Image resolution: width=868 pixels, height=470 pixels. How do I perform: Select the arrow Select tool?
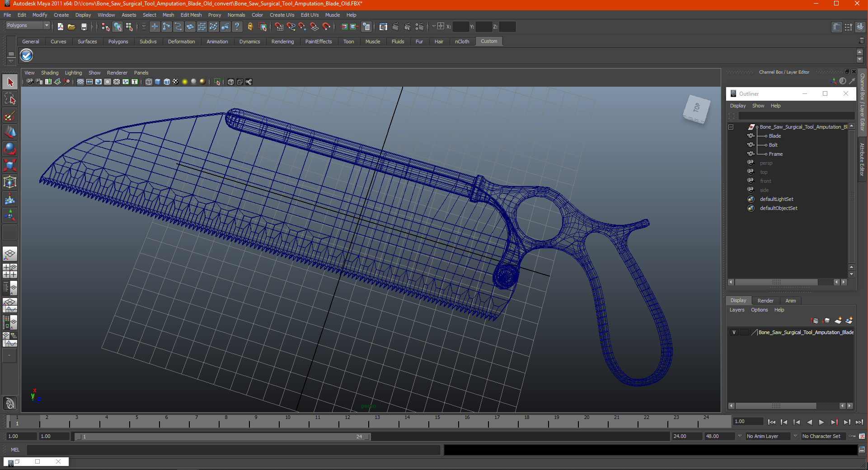tap(10, 82)
